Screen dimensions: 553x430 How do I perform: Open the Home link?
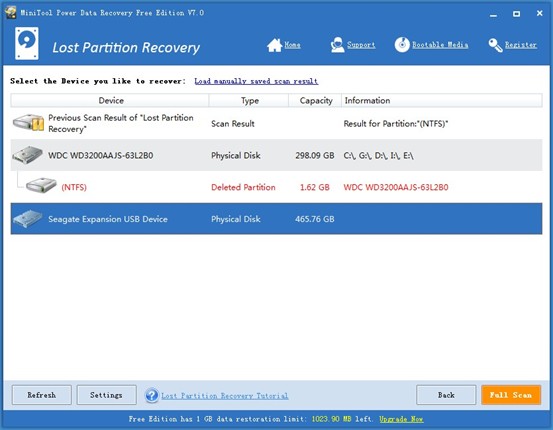[292, 45]
